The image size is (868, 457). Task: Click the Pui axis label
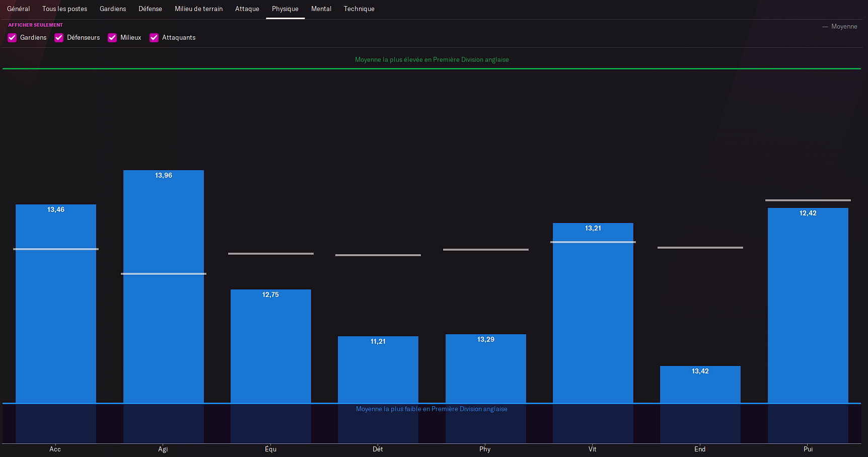tap(808, 449)
